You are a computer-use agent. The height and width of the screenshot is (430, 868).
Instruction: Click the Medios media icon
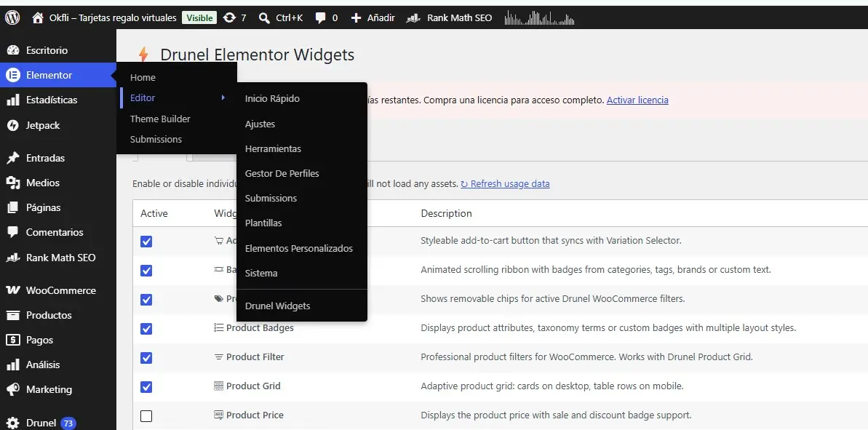pos(12,183)
